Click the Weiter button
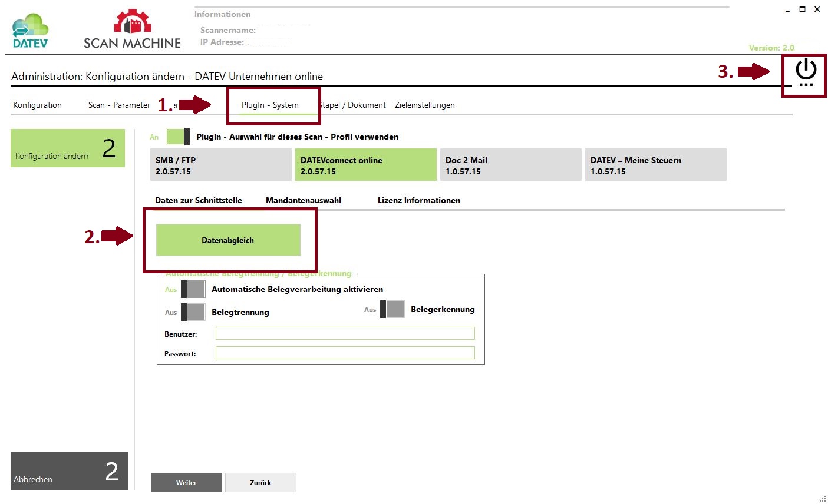The width and height of the screenshot is (828, 504). 186,482
